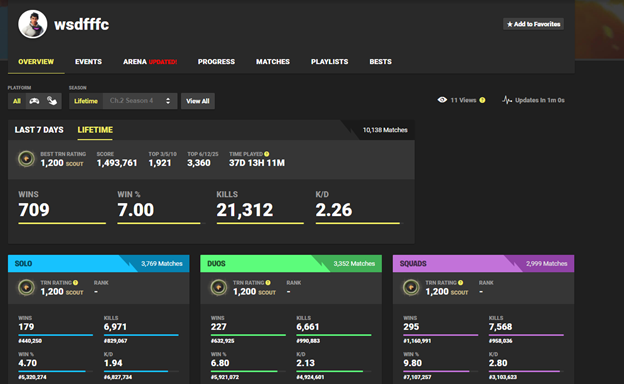624x384 pixels.
Task: Click the eye views icon
Action: tap(442, 100)
